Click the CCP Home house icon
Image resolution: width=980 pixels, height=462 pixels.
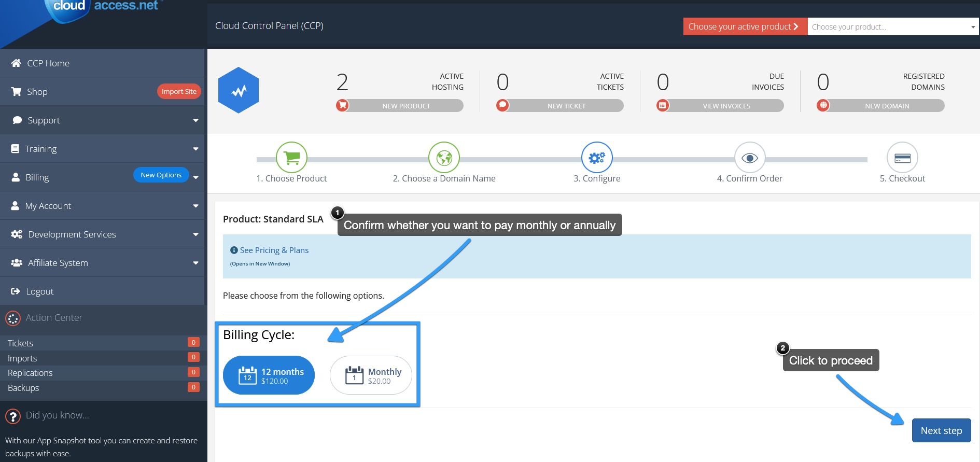(16, 63)
